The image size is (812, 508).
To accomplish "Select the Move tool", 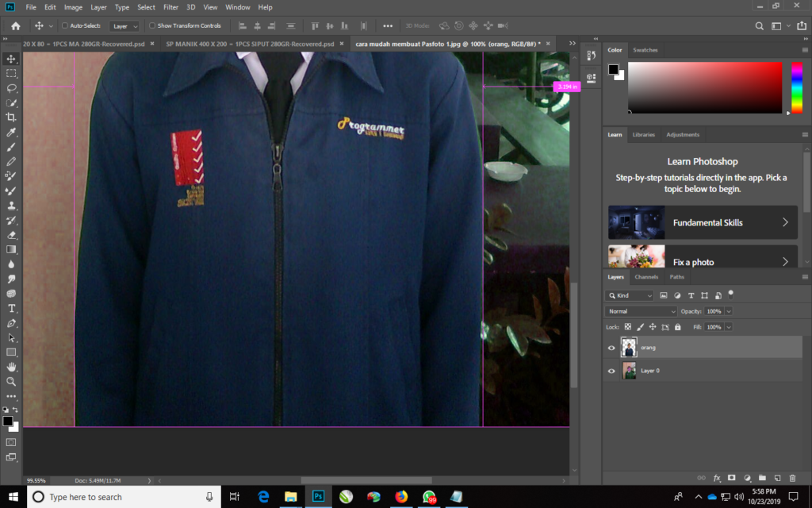I will click(x=11, y=59).
